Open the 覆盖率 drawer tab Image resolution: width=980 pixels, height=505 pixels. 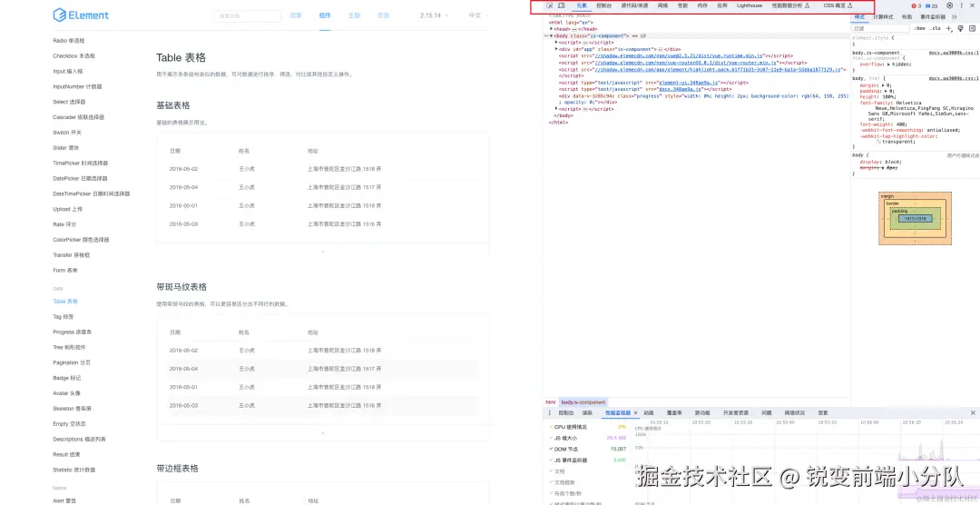[x=675, y=413]
